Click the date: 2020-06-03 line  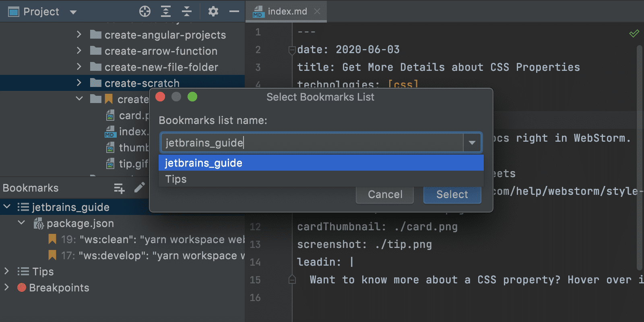coord(348,50)
